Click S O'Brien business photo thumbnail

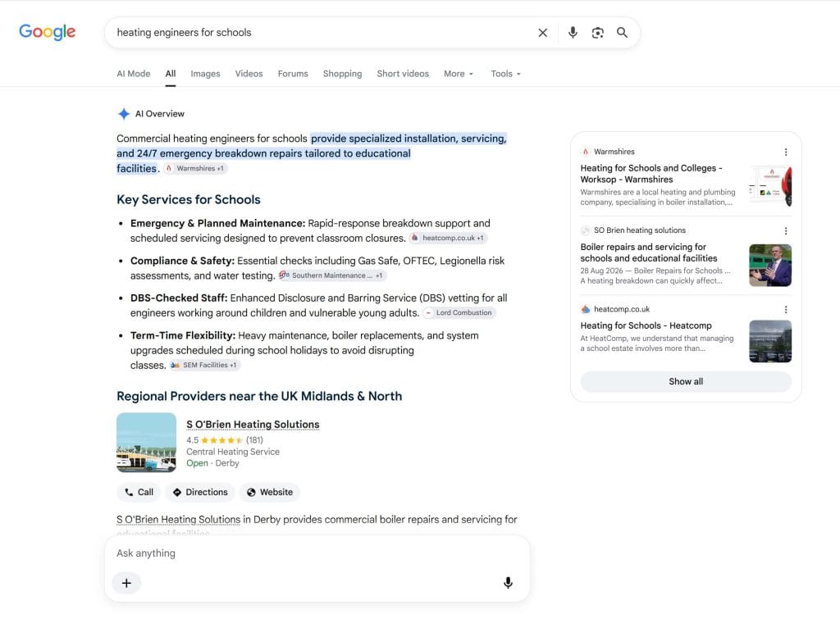coord(146,442)
